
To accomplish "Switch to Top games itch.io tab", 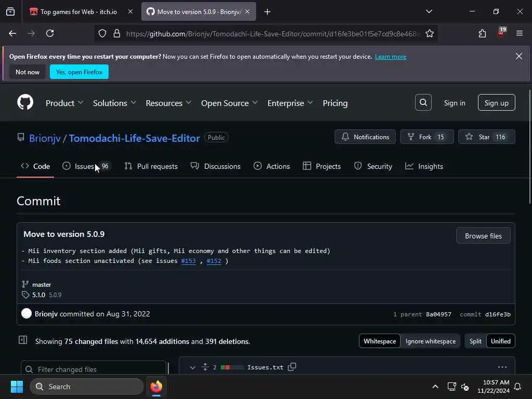I will 78,11.
